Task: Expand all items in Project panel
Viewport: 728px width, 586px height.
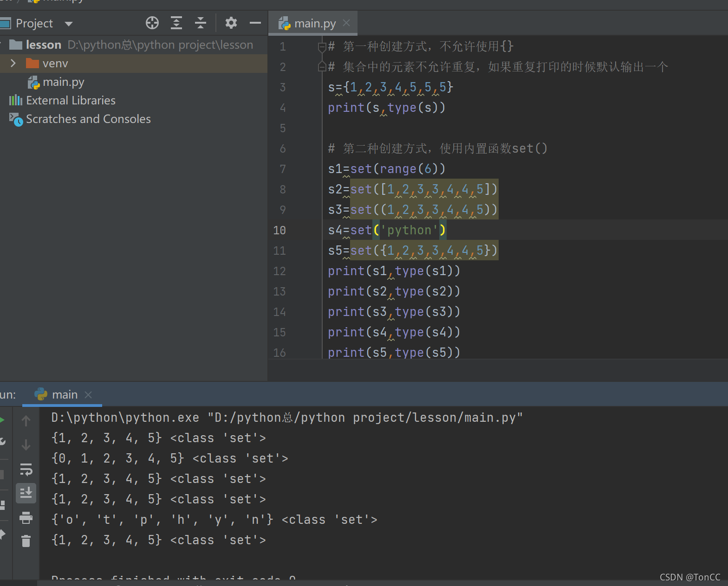Action: pyautogui.click(x=176, y=23)
